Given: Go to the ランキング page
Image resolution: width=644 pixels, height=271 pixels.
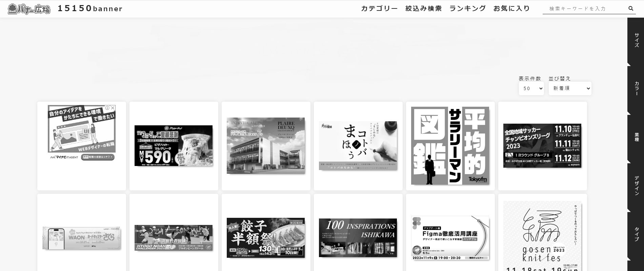Looking at the screenshot, I should 468,8.
